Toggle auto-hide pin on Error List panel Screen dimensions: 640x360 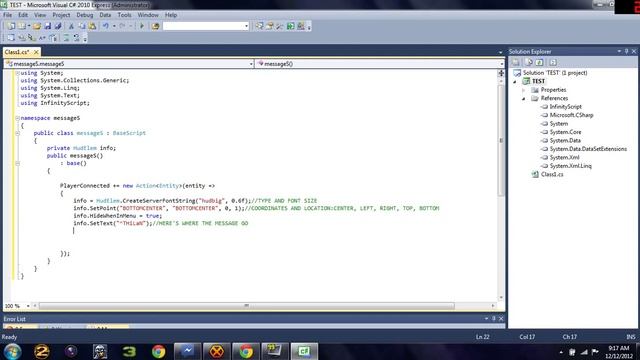tap(494, 319)
